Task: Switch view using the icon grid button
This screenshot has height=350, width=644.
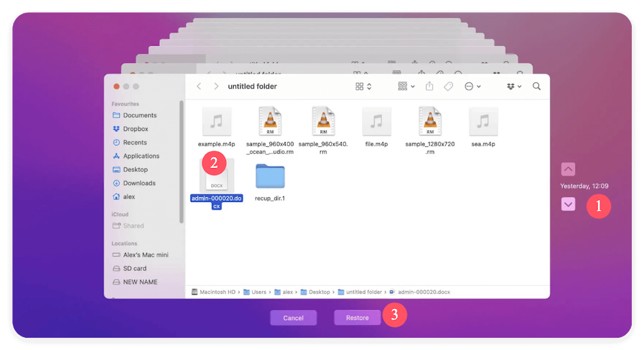Action: pos(363,86)
